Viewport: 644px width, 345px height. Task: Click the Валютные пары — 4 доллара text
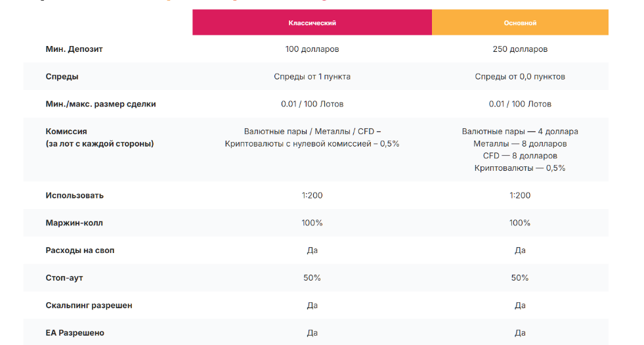click(x=520, y=131)
